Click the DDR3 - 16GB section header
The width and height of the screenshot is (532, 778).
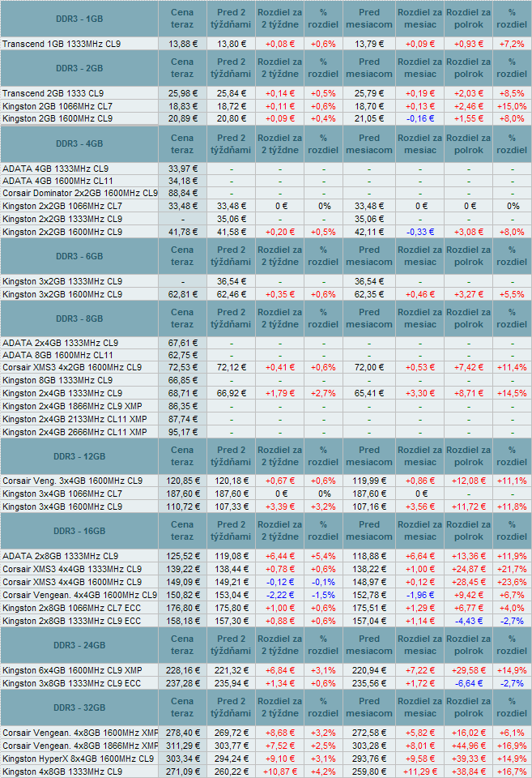pyautogui.click(x=79, y=531)
